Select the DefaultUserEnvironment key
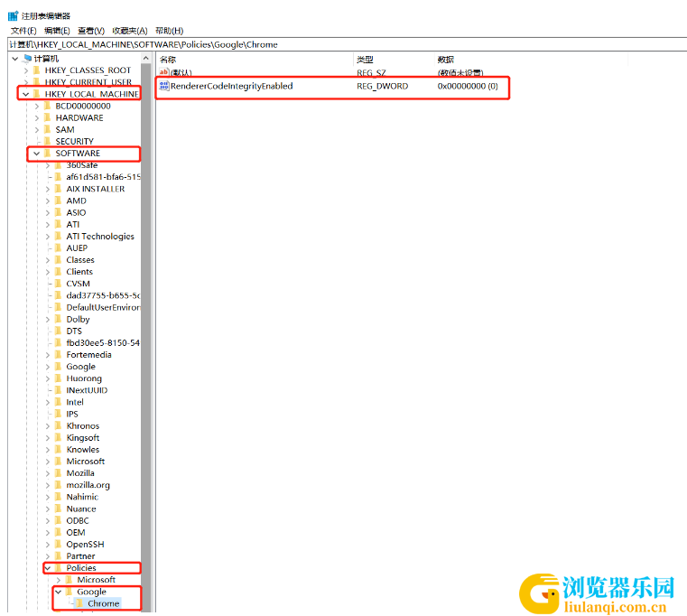The width and height of the screenshot is (687, 616). coord(104,307)
